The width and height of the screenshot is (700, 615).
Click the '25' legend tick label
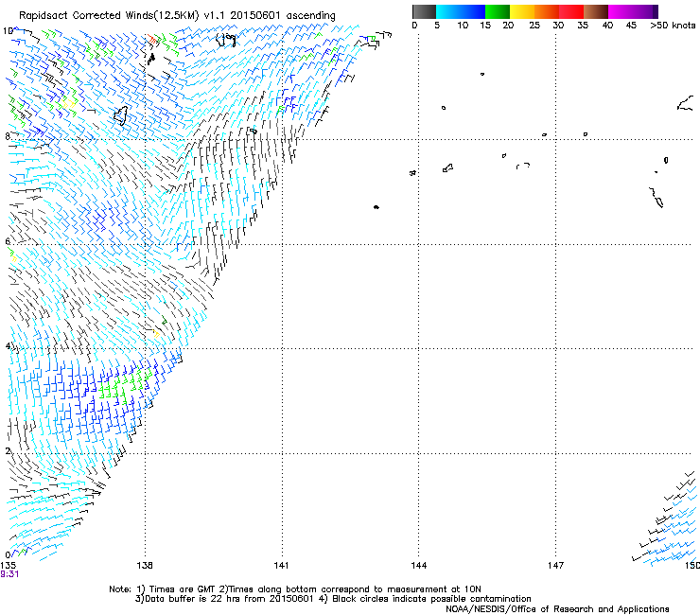[x=534, y=25]
